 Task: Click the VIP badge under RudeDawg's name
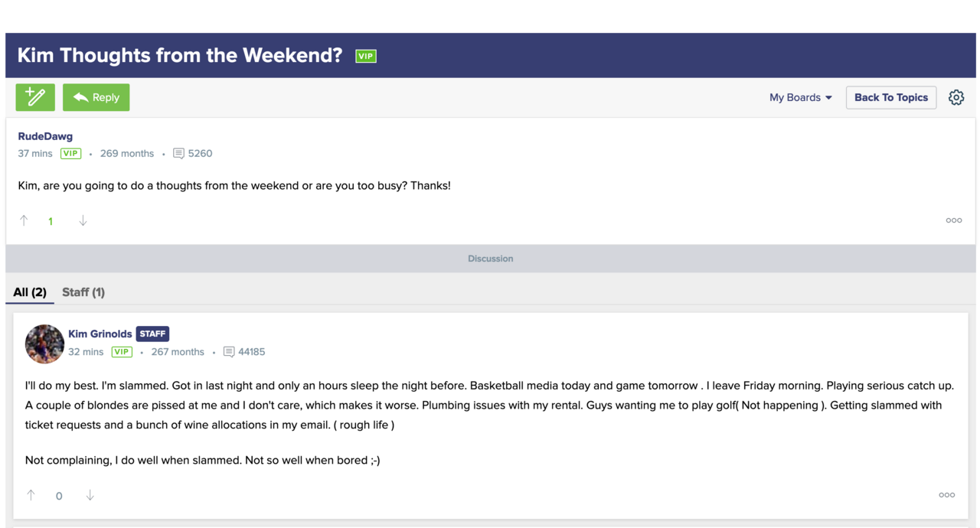point(70,153)
